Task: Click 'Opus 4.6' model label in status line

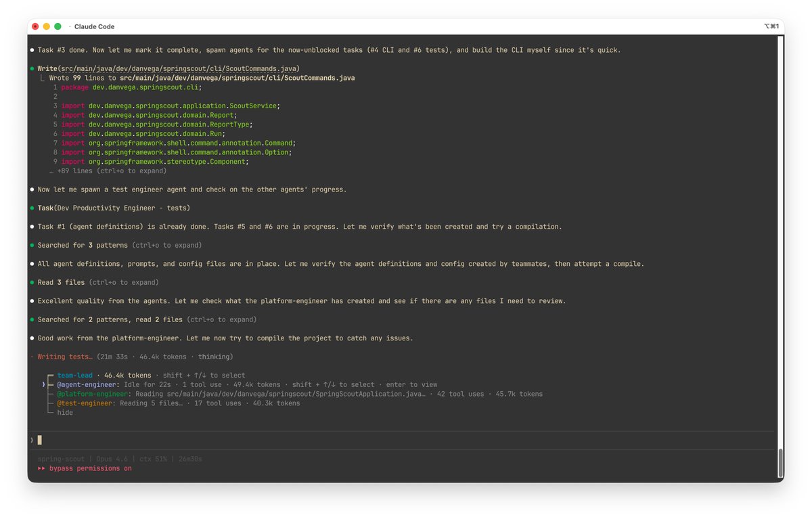Action: (111, 459)
